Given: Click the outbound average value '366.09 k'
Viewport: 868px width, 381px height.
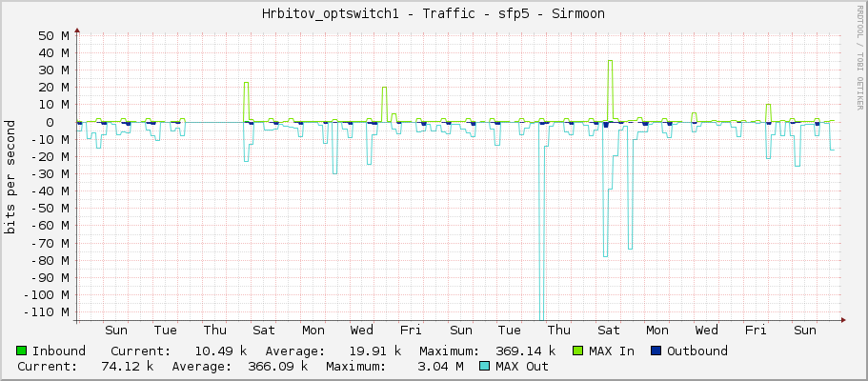Looking at the screenshot, I should [x=278, y=366].
